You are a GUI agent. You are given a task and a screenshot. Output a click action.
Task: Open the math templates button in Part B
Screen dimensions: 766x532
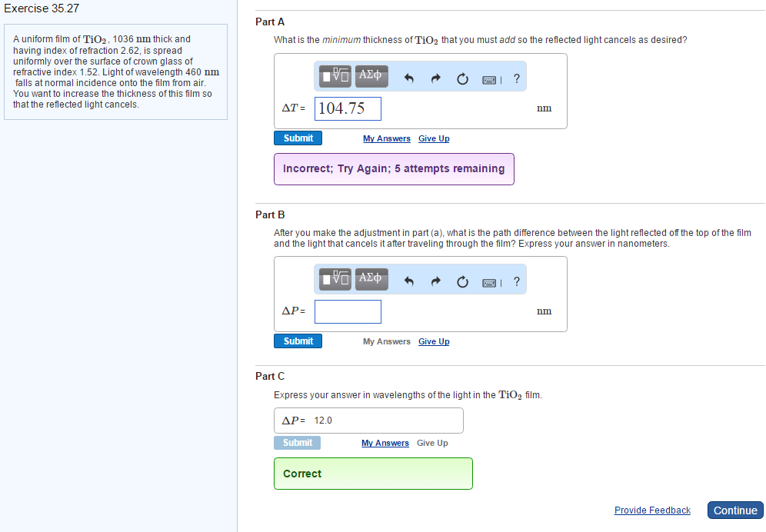(x=335, y=279)
